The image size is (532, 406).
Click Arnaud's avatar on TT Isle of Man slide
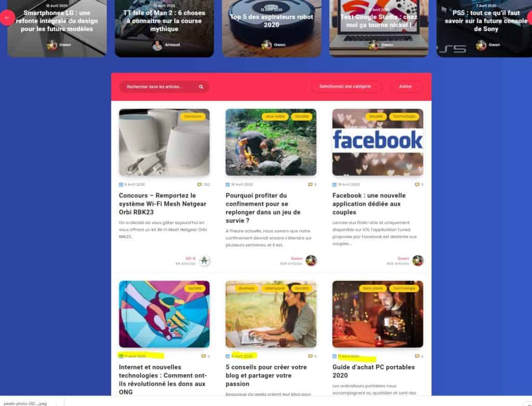pos(157,45)
